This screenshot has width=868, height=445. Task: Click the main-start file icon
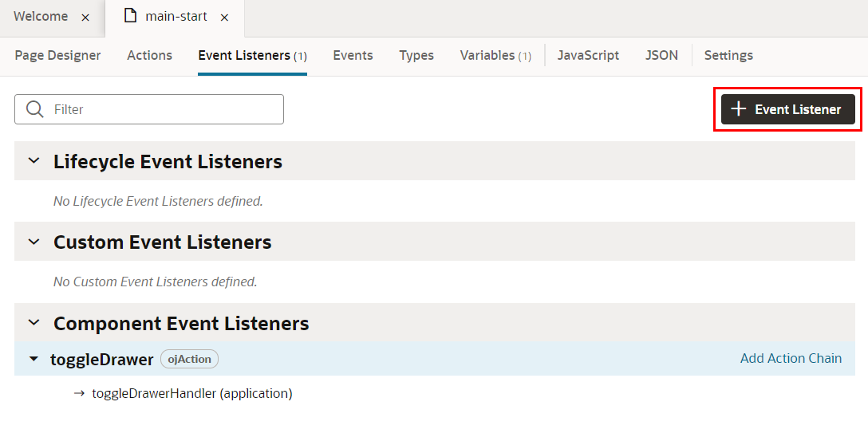coord(130,16)
